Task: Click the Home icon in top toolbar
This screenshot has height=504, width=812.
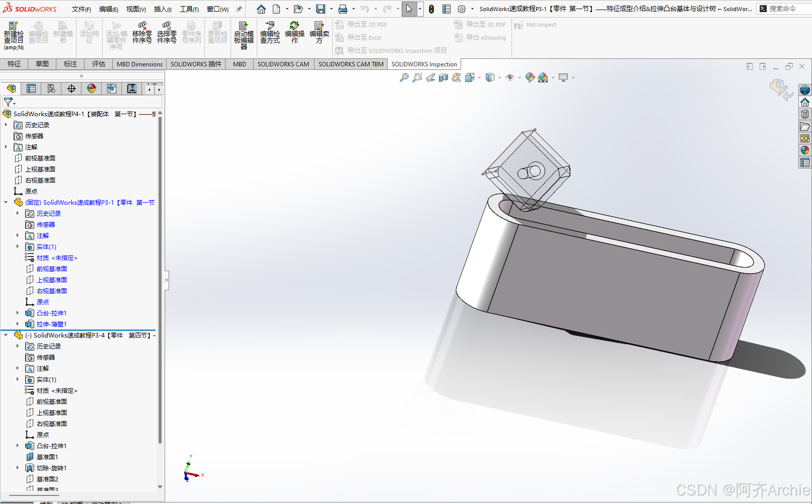Action: 261,9
